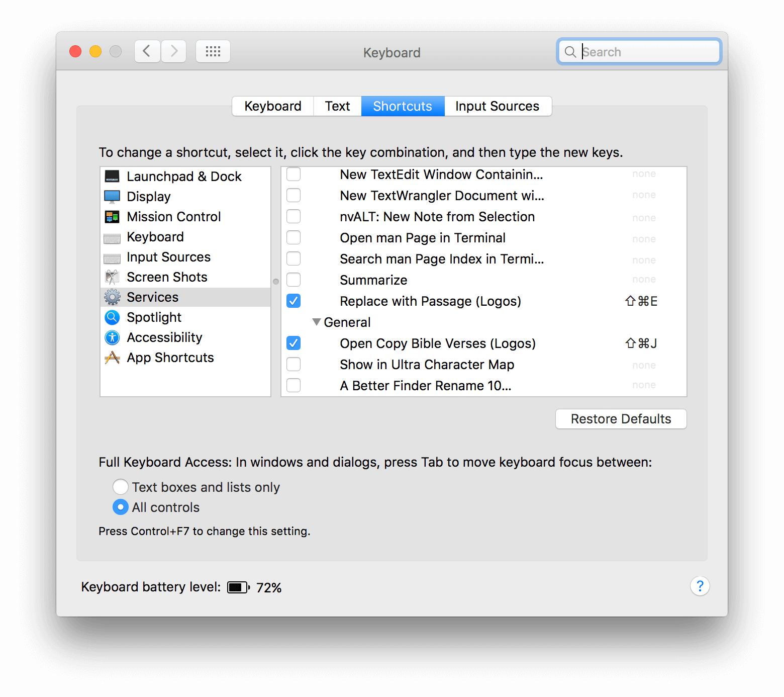Go back using the left chevron button
The width and height of the screenshot is (784, 697).
[x=147, y=51]
